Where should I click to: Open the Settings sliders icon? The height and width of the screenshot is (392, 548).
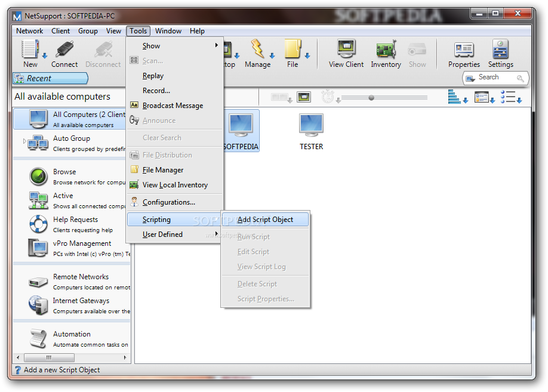coord(500,50)
